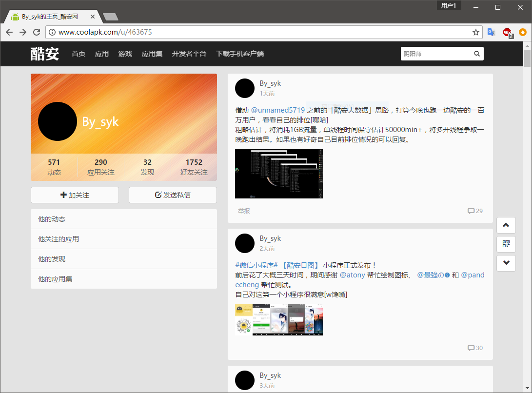Open the 首页 navigation item
The width and height of the screenshot is (532, 393).
79,54
